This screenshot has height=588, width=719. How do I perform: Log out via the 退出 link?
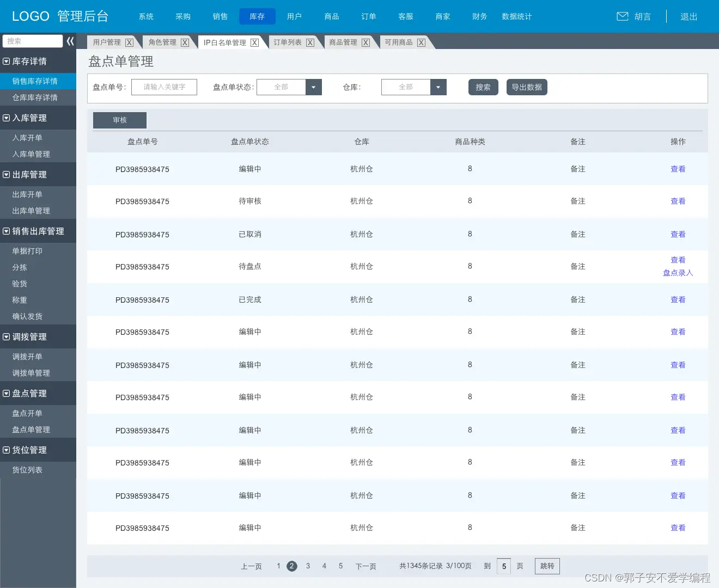coord(688,16)
